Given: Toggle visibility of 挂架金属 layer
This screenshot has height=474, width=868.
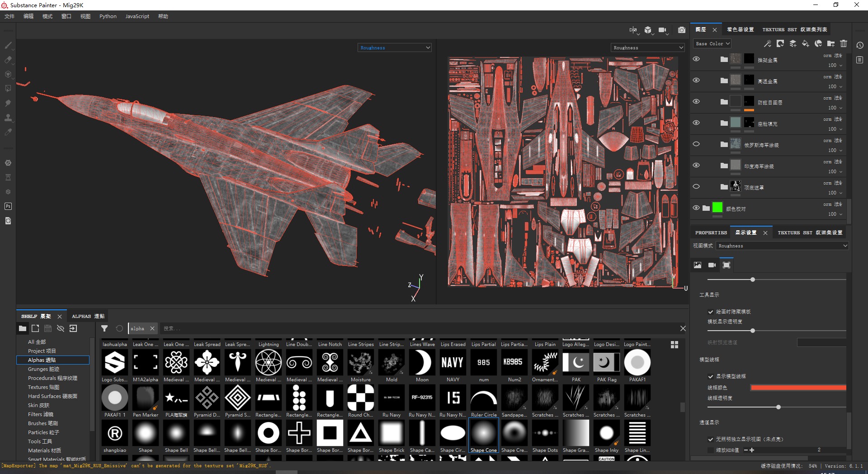Looking at the screenshot, I should coord(696,59).
